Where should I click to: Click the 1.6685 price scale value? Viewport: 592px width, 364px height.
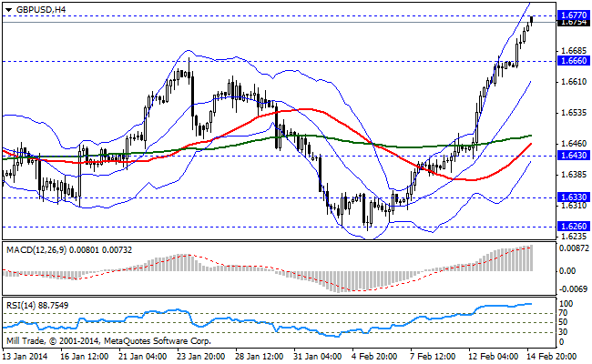574,51
